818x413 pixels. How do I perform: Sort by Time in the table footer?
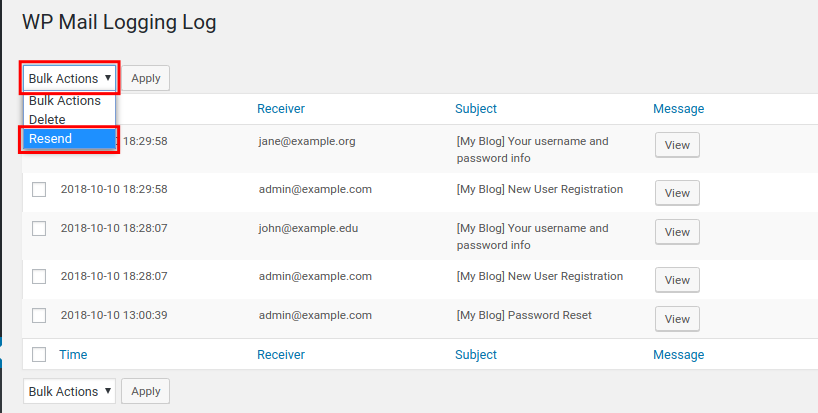(73, 354)
